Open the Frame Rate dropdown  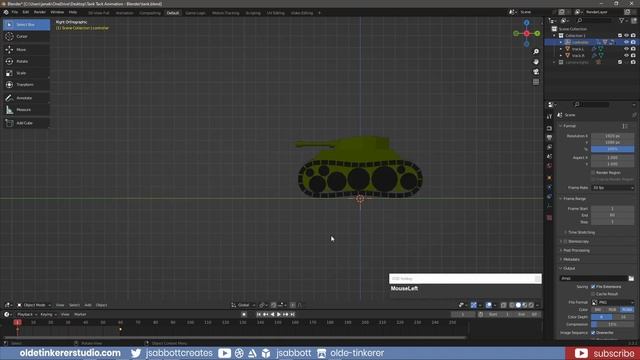pos(613,188)
